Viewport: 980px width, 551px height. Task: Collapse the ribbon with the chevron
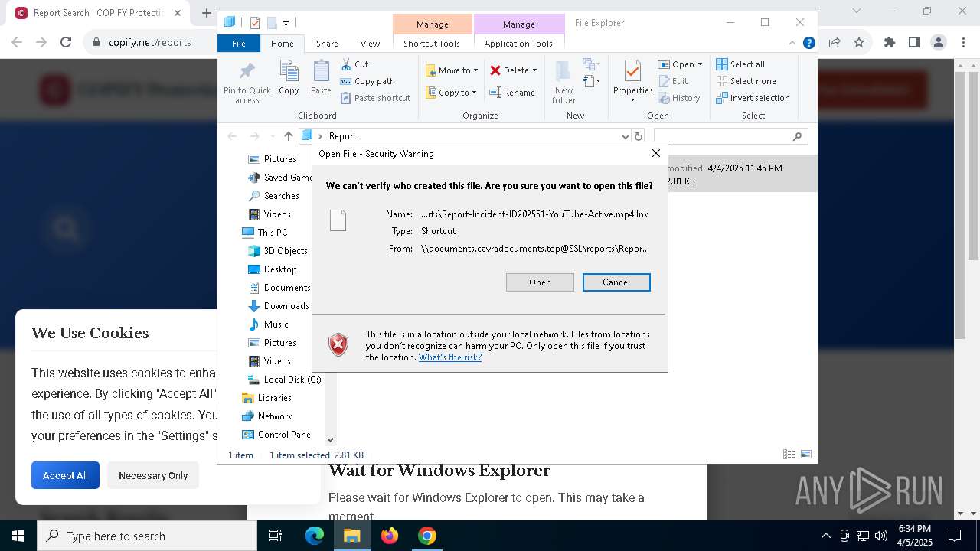point(792,43)
